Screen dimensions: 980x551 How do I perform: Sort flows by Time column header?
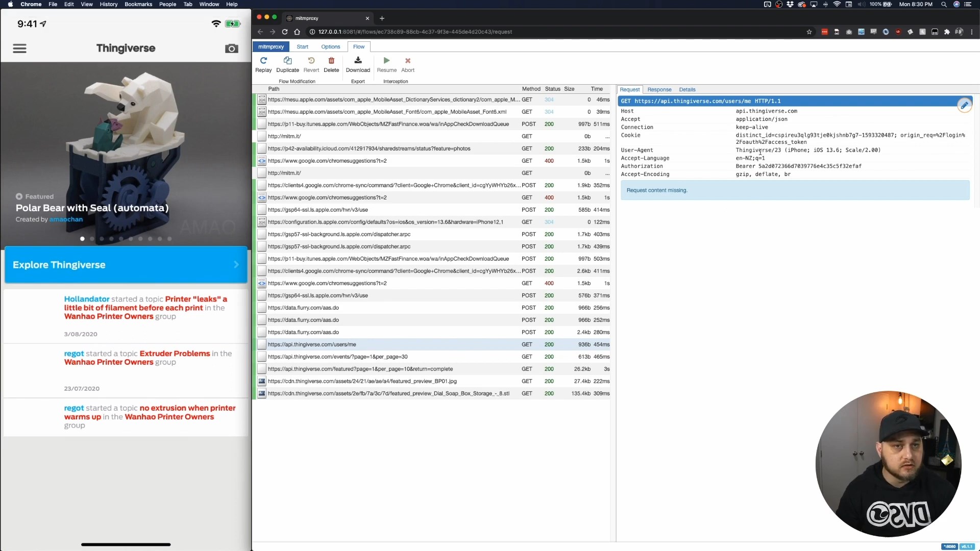597,89
